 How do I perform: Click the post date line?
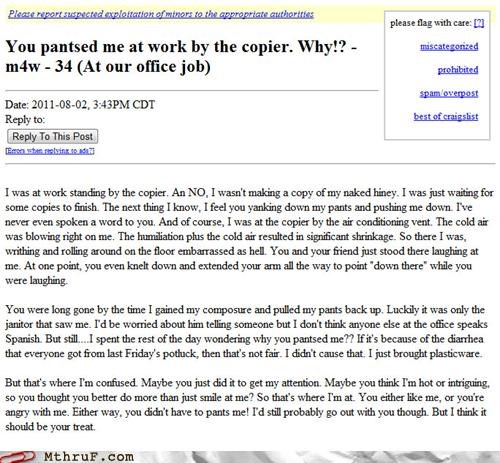tap(80, 105)
